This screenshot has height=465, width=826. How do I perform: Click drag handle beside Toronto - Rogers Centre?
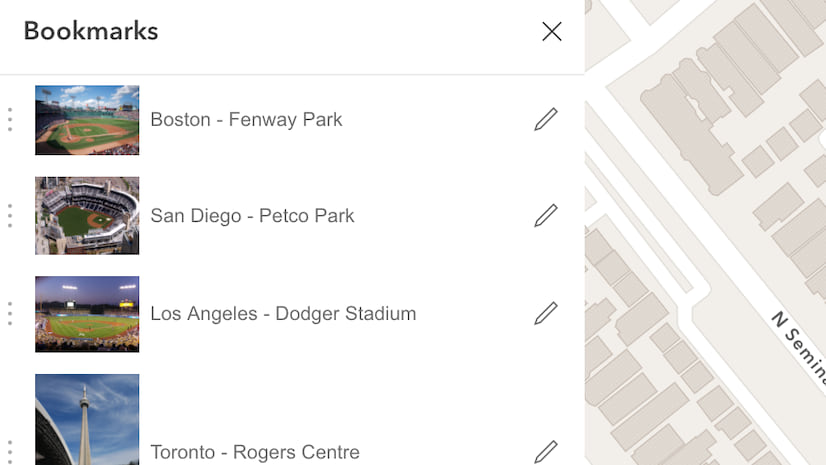point(10,450)
